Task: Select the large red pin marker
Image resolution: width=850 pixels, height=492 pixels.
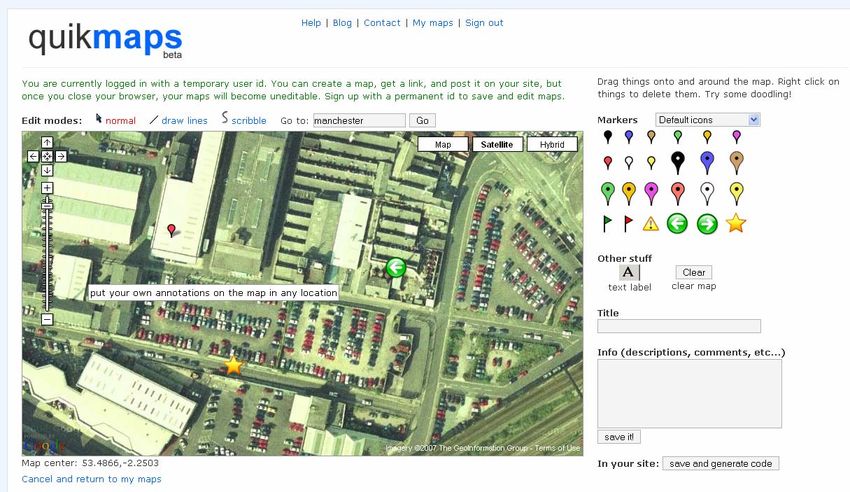Action: click(x=678, y=193)
